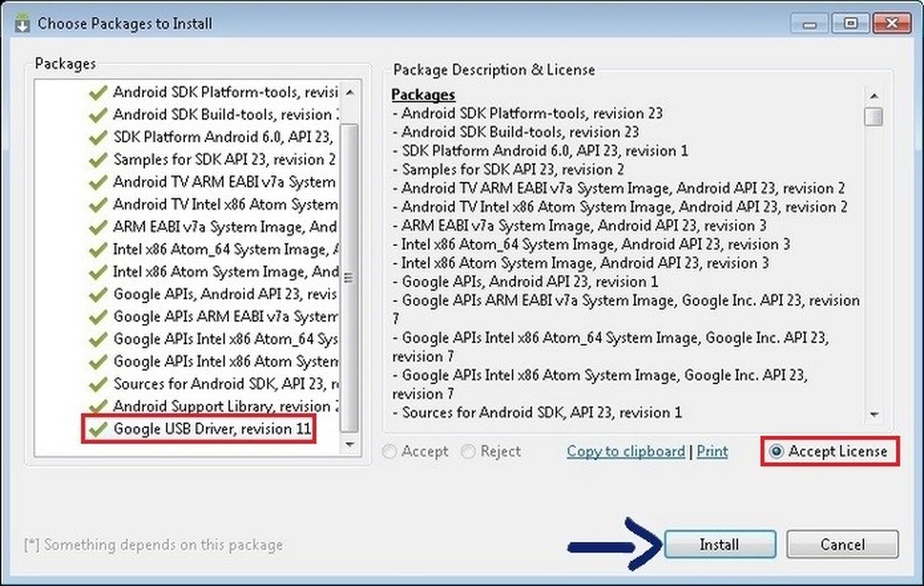Select ARM EABI v7a System Image package row

pyautogui.click(x=226, y=227)
